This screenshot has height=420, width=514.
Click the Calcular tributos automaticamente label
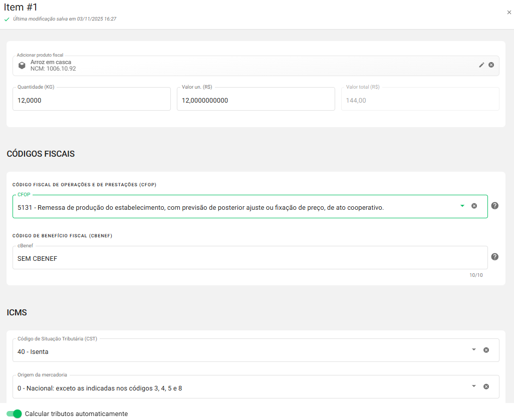click(76, 414)
